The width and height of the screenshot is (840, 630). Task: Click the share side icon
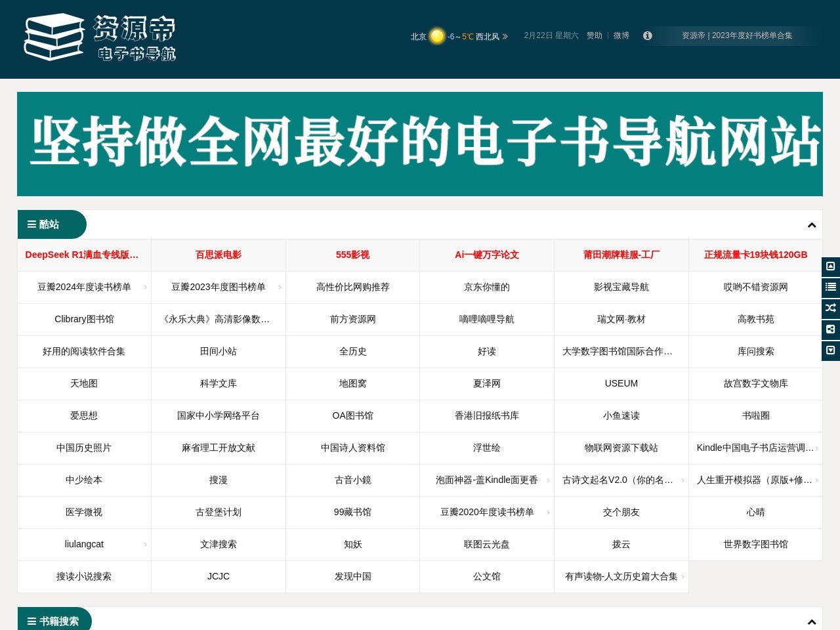pos(831,329)
